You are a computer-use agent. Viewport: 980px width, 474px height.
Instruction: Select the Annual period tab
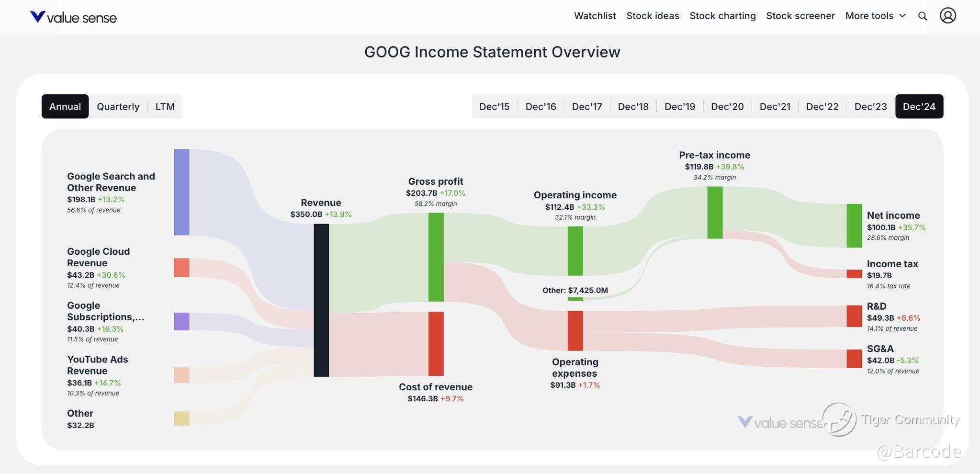65,106
